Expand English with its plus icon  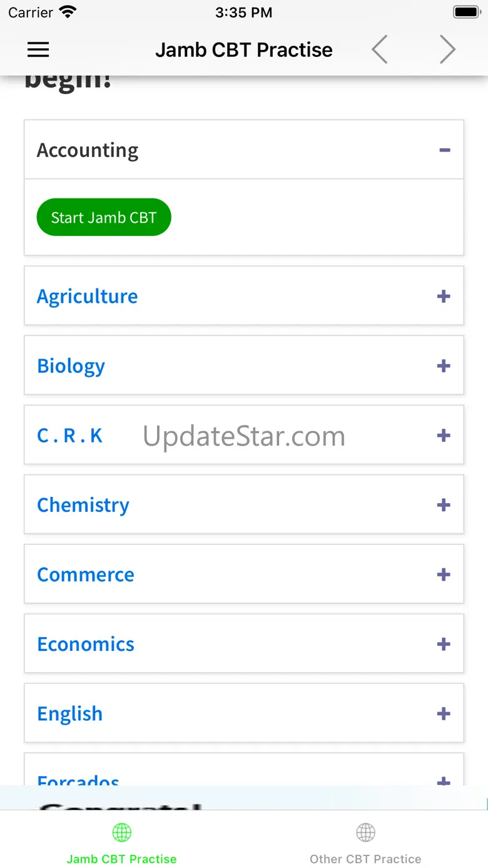point(444,713)
